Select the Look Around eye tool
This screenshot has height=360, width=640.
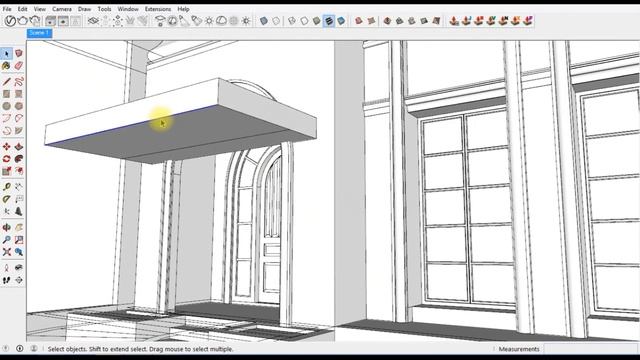coord(19,268)
